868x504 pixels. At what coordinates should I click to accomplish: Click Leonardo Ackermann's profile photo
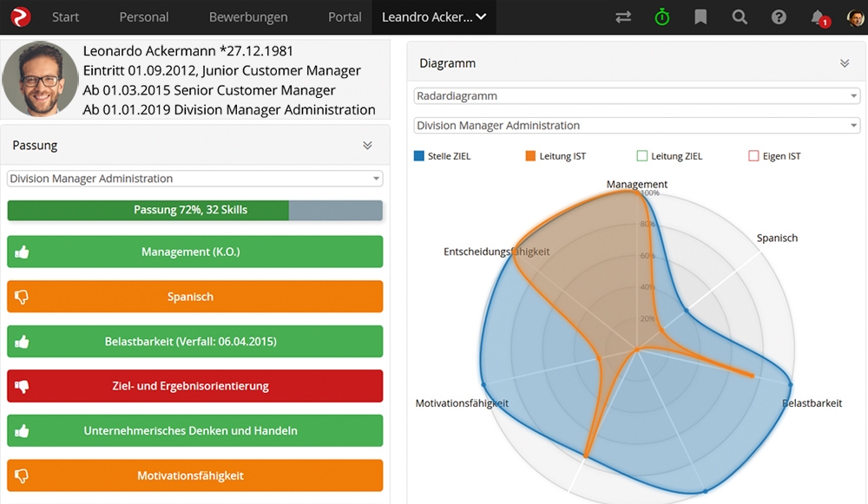(40, 80)
